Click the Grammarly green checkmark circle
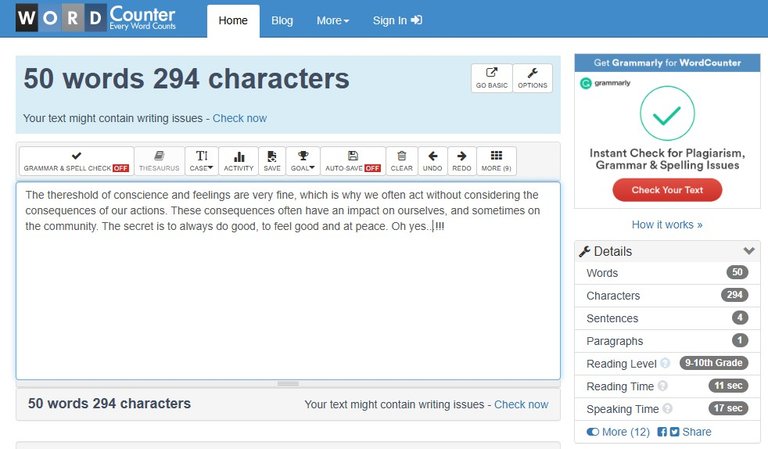The height and width of the screenshot is (449, 768). pyautogui.click(x=667, y=113)
